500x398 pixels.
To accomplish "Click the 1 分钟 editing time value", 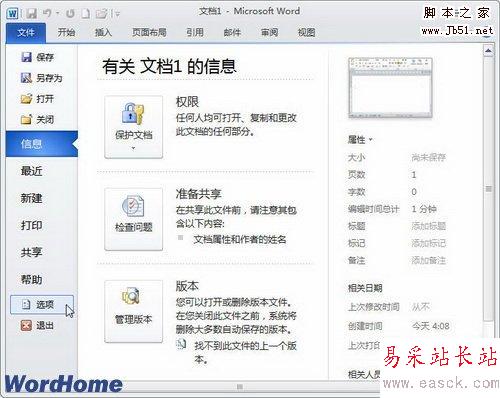I will pyautogui.click(x=424, y=209).
